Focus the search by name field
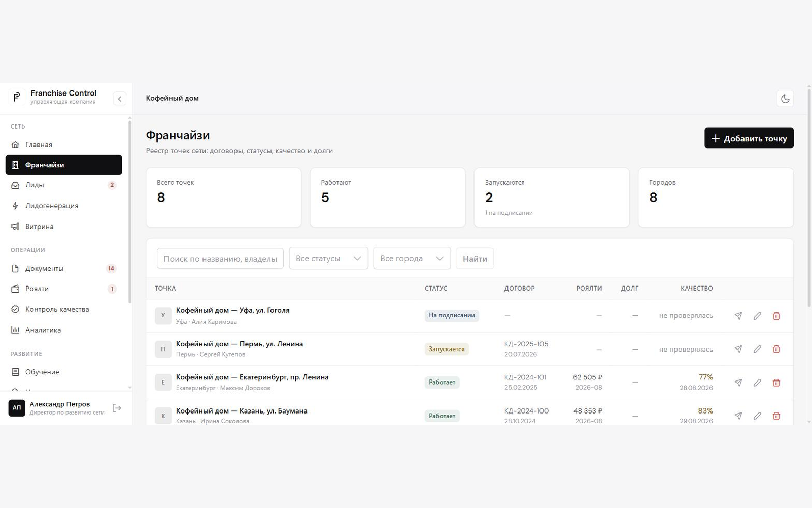This screenshot has height=508, width=812. click(x=220, y=259)
